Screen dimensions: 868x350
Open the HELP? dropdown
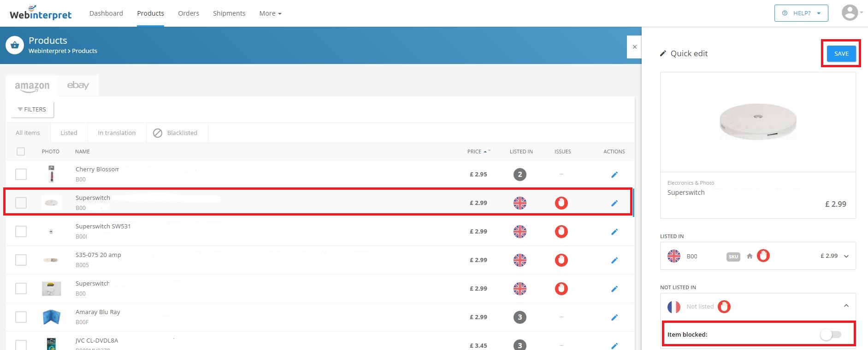point(801,13)
